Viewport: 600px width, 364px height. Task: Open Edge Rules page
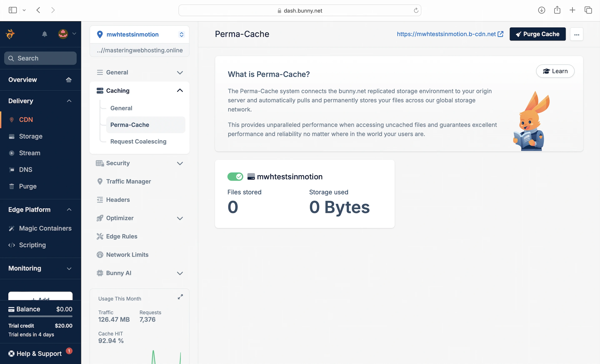(121, 237)
